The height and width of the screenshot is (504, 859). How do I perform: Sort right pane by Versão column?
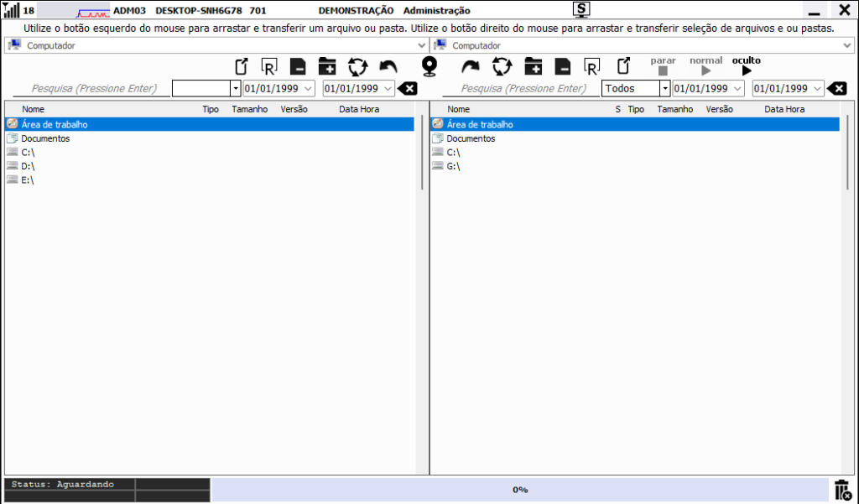pos(719,109)
